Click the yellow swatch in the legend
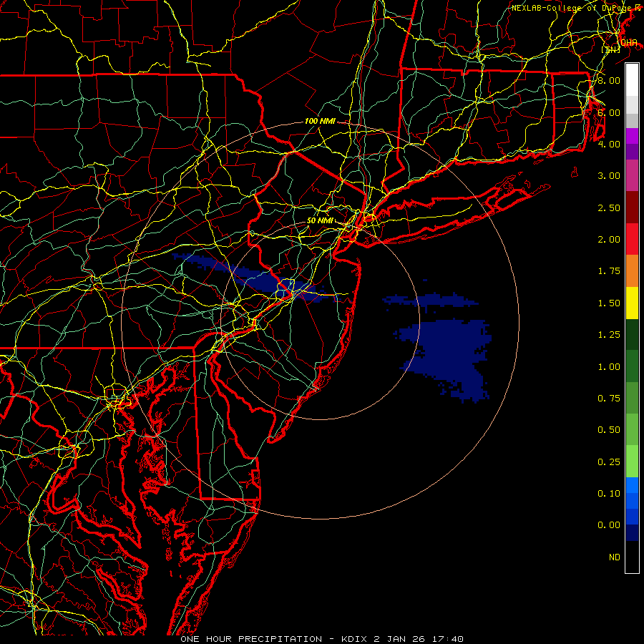 [632, 303]
